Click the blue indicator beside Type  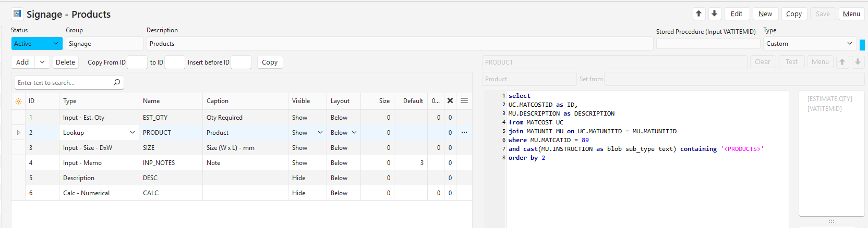pyautogui.click(x=862, y=45)
